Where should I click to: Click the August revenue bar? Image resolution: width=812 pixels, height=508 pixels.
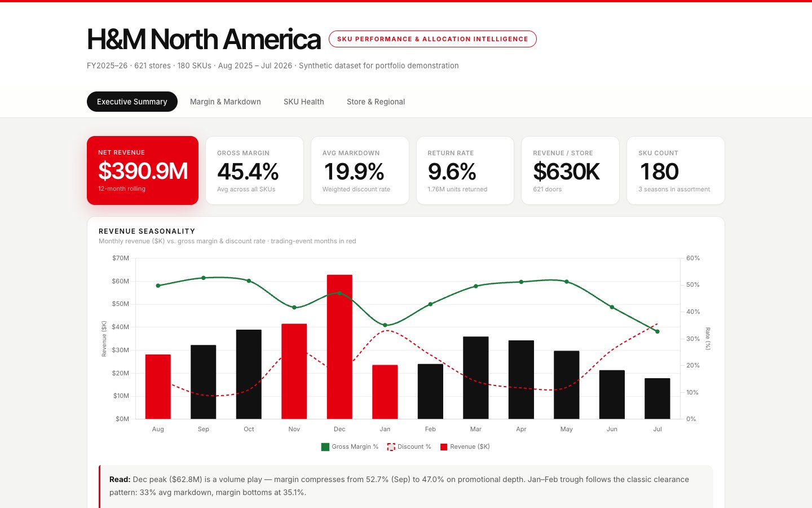pos(158,387)
